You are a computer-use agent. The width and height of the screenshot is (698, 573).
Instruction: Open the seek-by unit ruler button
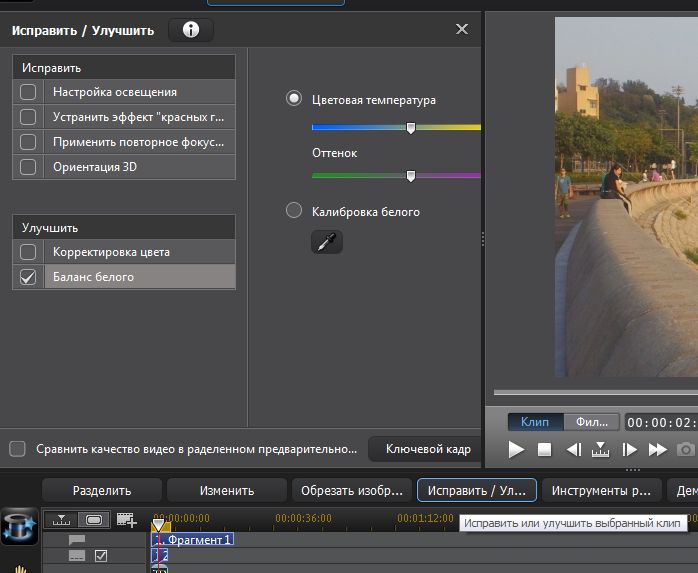tap(601, 450)
